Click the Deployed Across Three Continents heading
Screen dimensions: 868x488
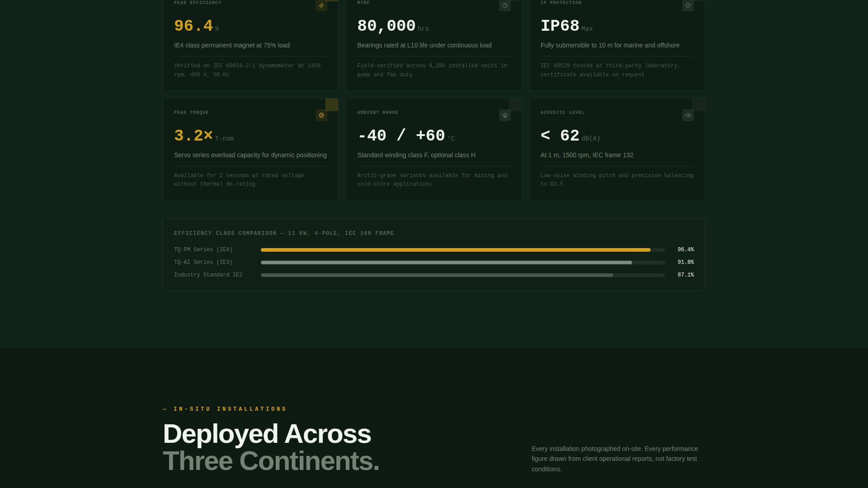click(x=270, y=447)
